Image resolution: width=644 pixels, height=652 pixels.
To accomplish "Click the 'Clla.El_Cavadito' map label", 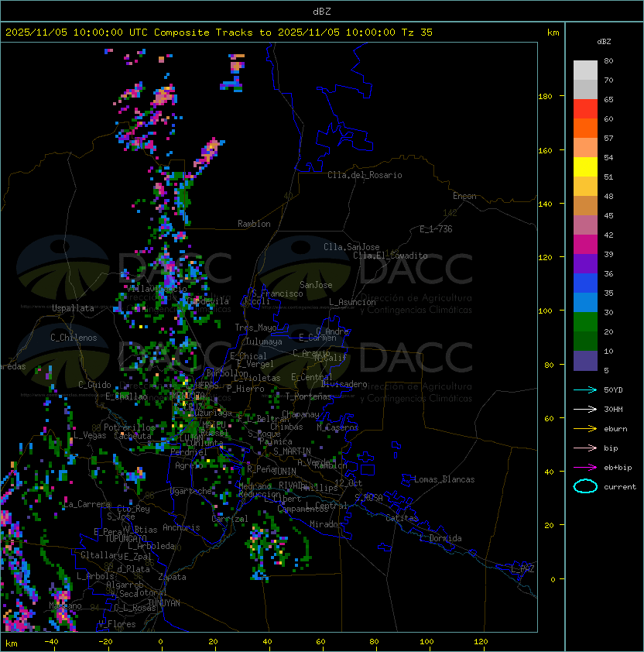I will (x=390, y=256).
